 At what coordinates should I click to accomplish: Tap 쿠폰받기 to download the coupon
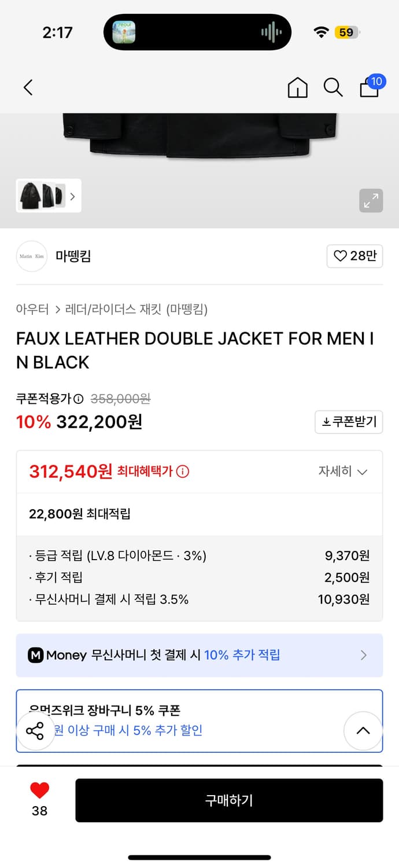click(349, 422)
